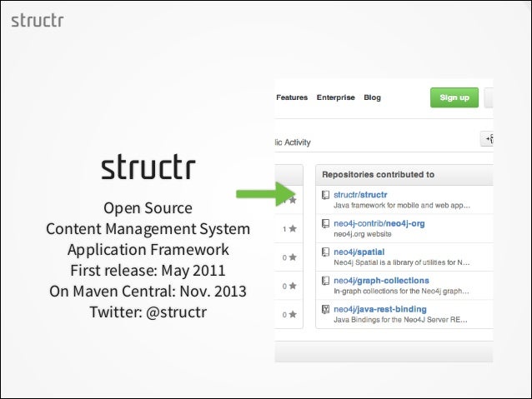
Task: Click the 'neo4j.org website' description text
Action: coord(363,234)
